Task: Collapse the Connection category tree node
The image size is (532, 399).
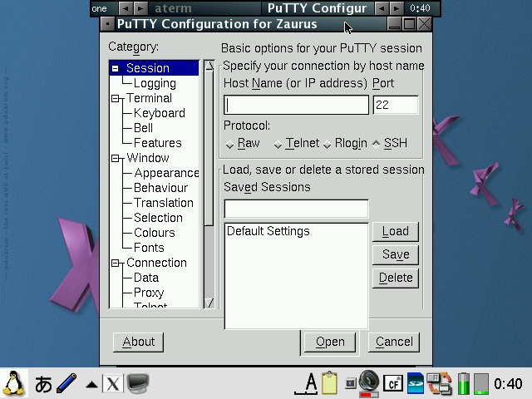Action: pos(116,264)
